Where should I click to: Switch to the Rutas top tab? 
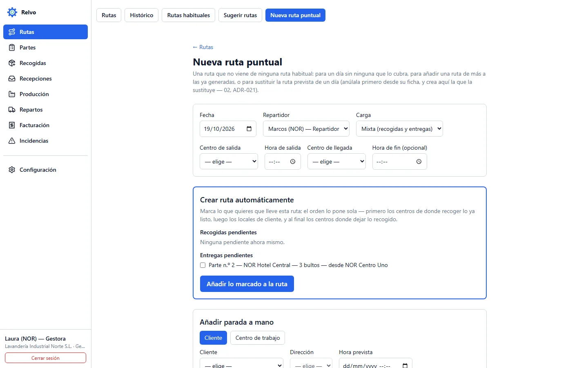tap(109, 15)
